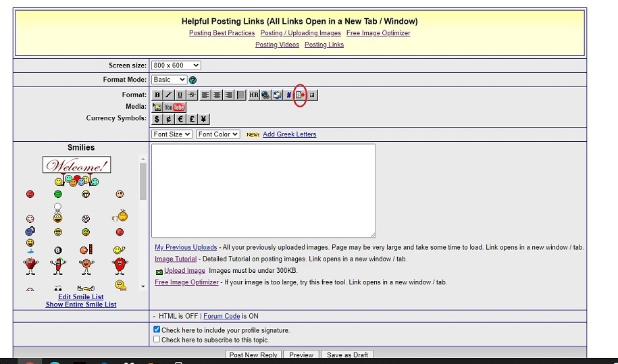Open Posting / Uploading Images link
Viewport: 618px width, 364px height.
(301, 33)
